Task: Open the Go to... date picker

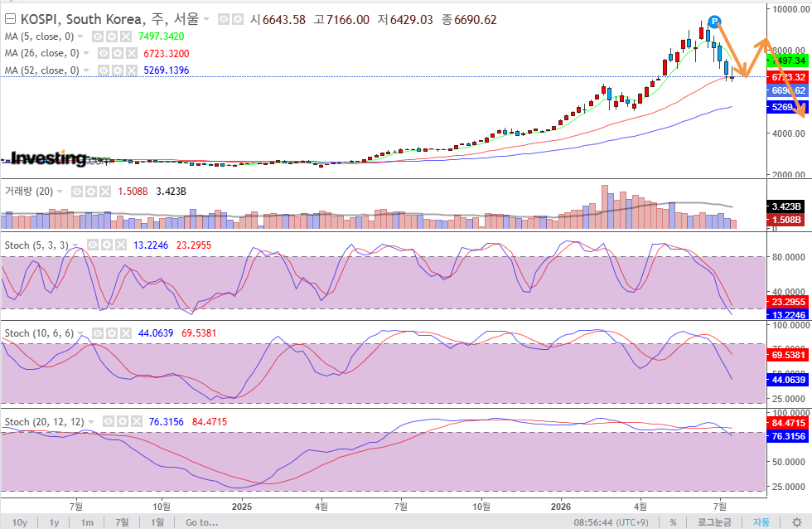Action: [202, 522]
